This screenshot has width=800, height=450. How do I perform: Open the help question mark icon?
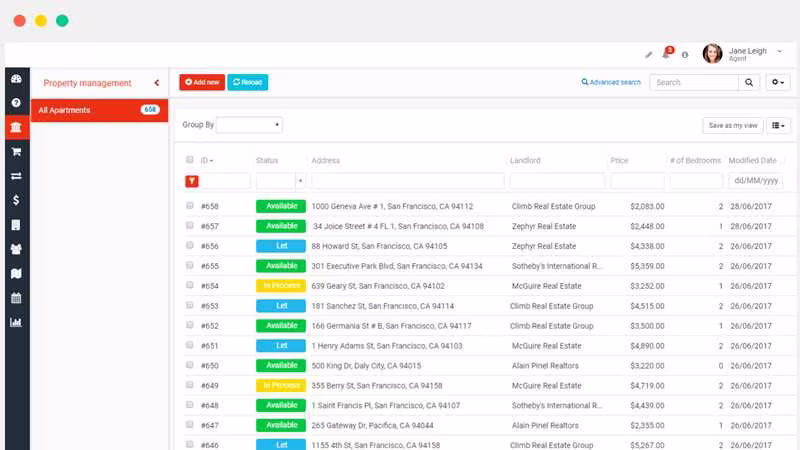click(x=16, y=103)
